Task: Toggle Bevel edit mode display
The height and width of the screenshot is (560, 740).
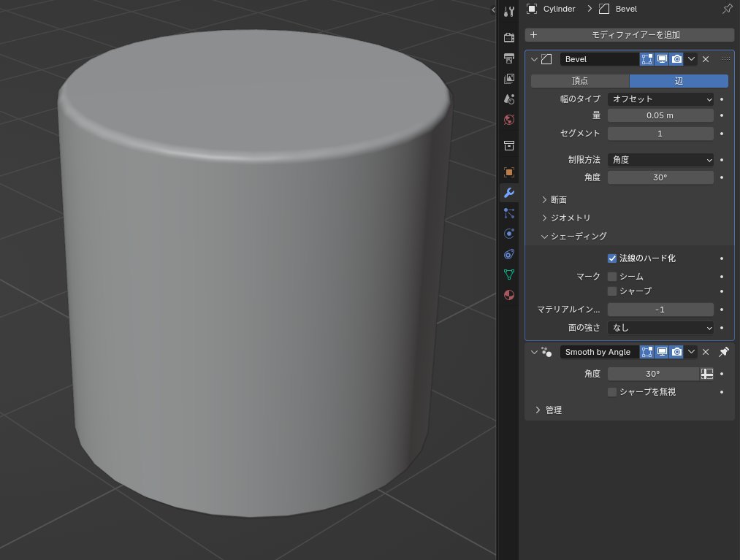Action: coord(646,59)
